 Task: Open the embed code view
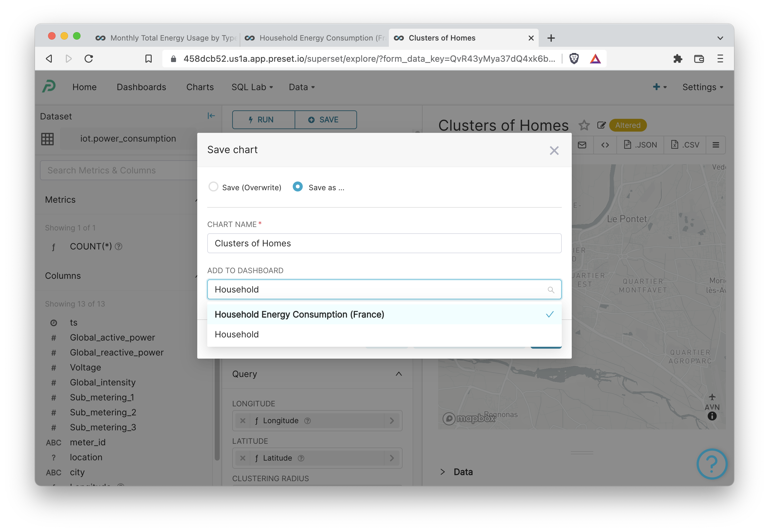click(x=605, y=145)
